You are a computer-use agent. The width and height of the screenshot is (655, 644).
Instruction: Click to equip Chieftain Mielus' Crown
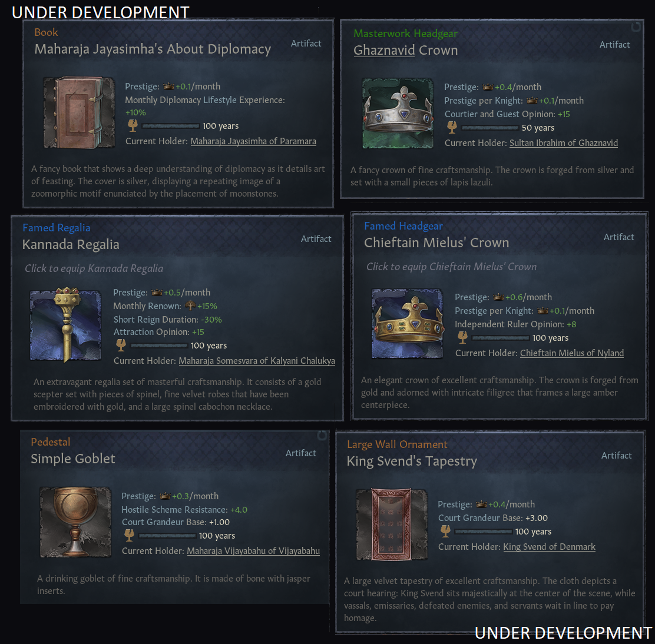[x=452, y=267]
